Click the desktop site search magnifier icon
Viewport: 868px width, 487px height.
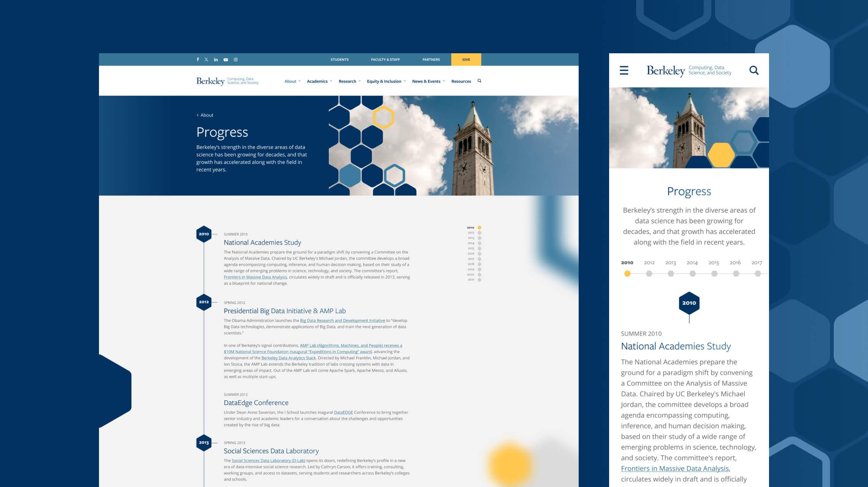click(x=479, y=81)
